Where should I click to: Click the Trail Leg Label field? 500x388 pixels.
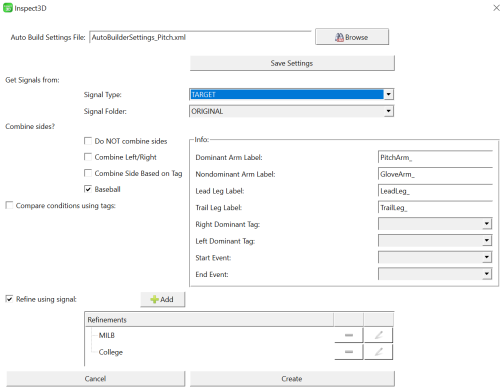435,207
